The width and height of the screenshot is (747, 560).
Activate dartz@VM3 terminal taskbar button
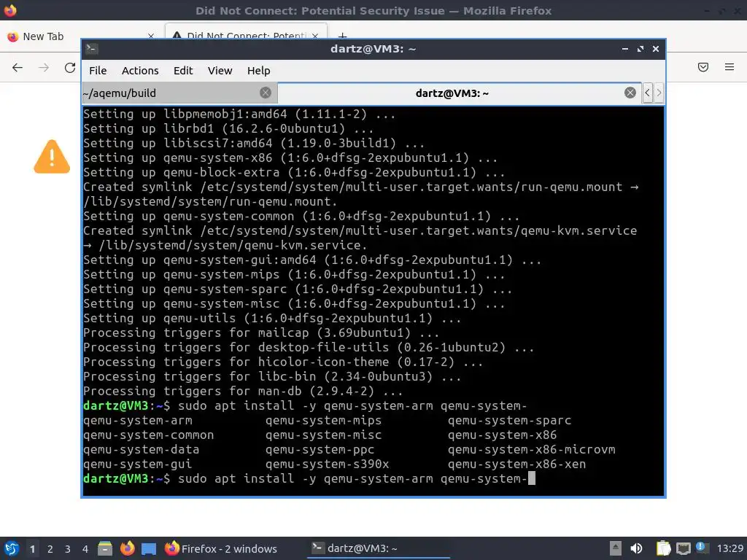pyautogui.click(x=379, y=548)
